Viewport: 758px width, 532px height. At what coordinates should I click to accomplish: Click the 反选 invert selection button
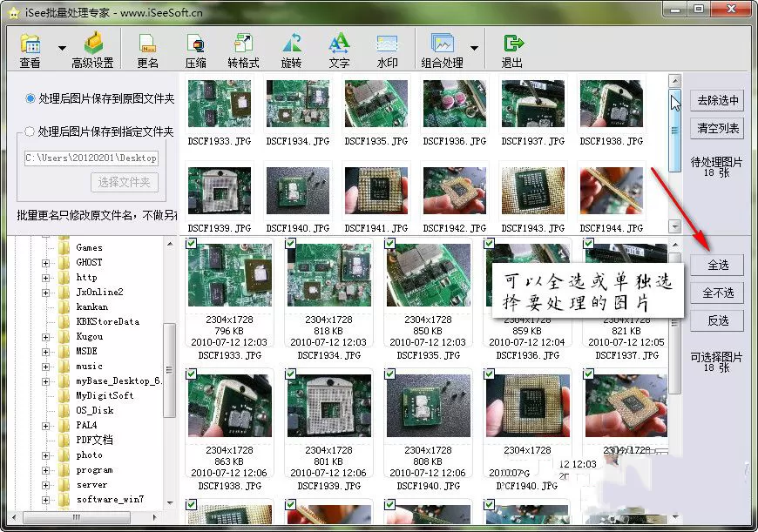(717, 320)
